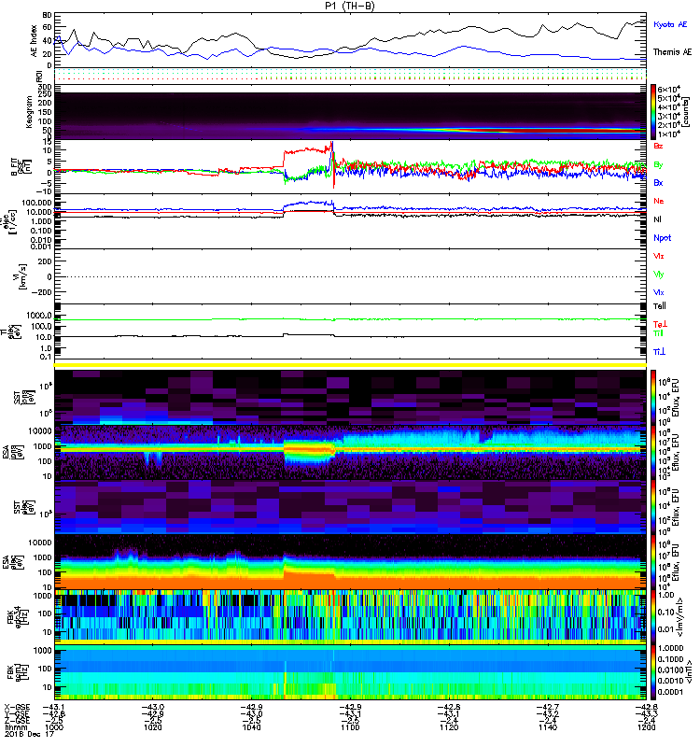Select the Kyoto AE legend label
This screenshot has width=700, height=747.
point(670,24)
